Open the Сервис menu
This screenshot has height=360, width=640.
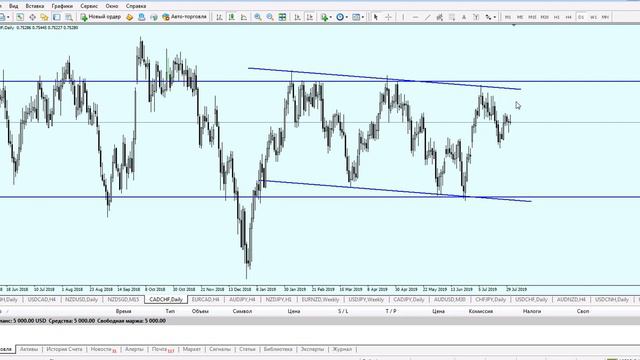[89, 6]
